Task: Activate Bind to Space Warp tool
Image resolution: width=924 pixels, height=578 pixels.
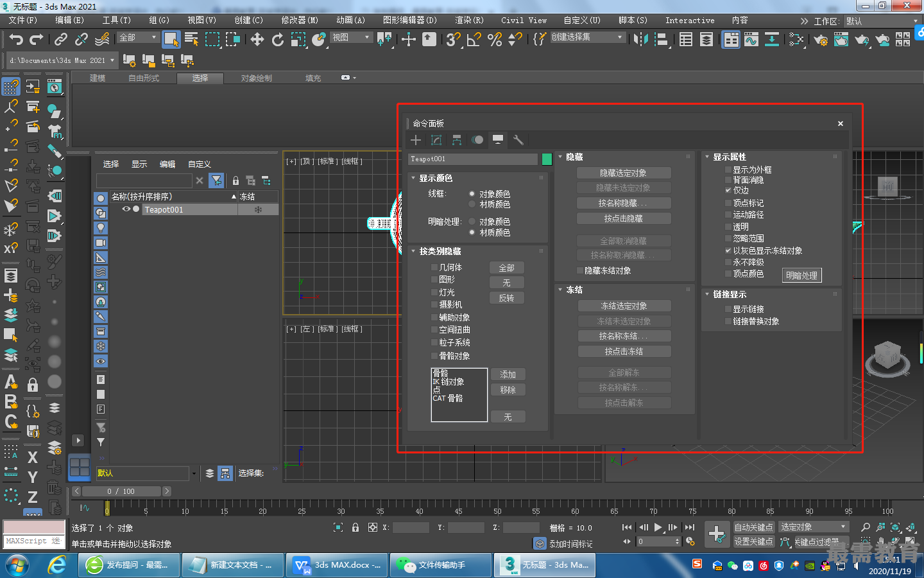Action: pos(102,40)
